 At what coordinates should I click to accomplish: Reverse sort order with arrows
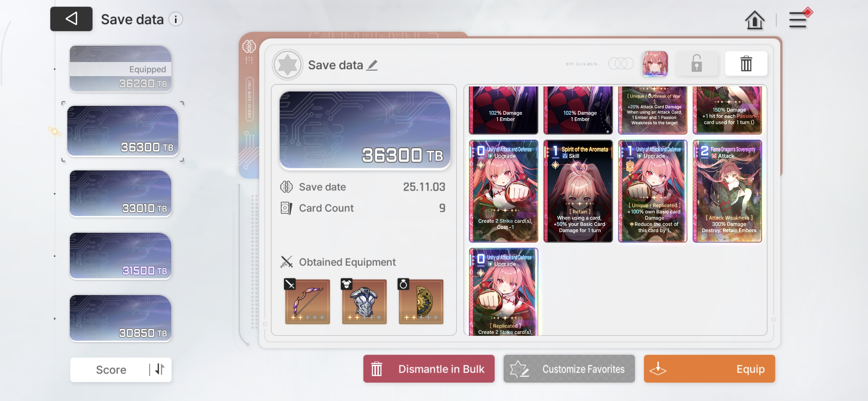[160, 369]
